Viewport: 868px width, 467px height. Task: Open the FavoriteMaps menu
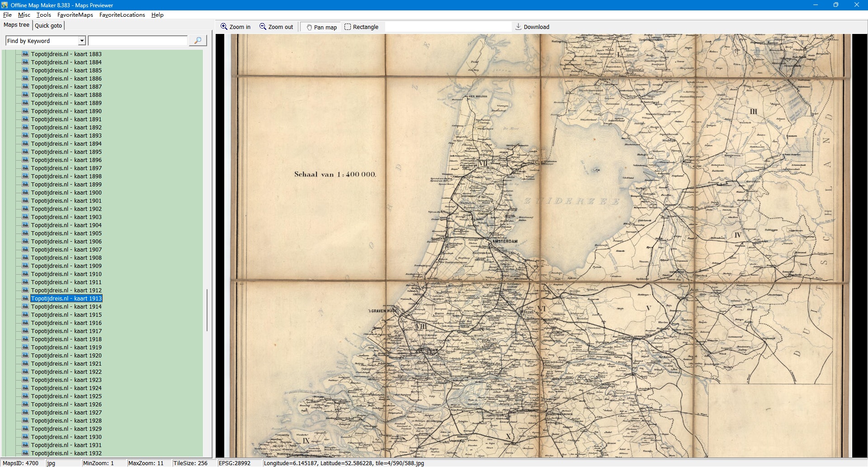(75, 15)
